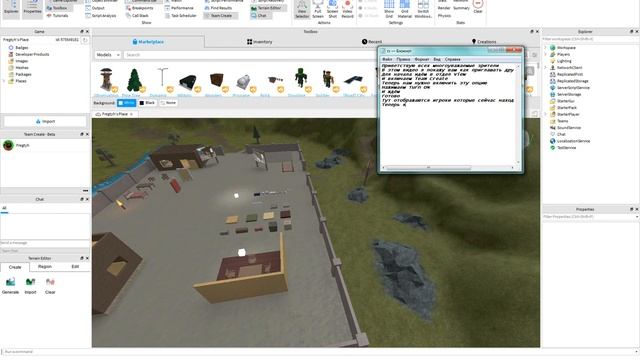The height and width of the screenshot is (360, 640).
Task: Set Toolbox background to Black
Action: (147, 103)
